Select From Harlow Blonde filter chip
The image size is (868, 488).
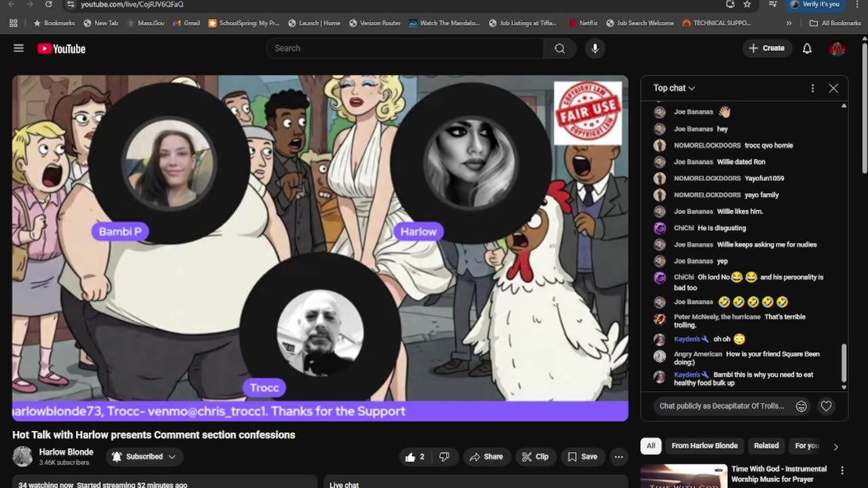[705, 445]
